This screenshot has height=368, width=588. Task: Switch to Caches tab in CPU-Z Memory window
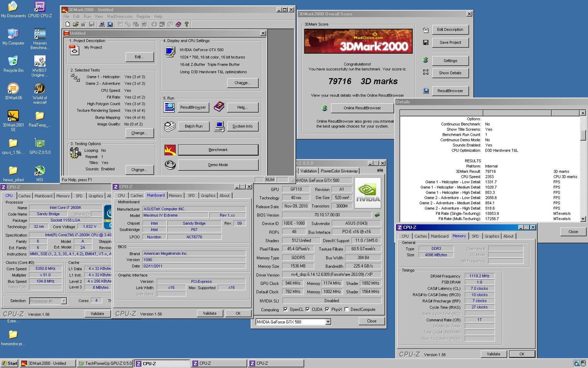[420, 236]
